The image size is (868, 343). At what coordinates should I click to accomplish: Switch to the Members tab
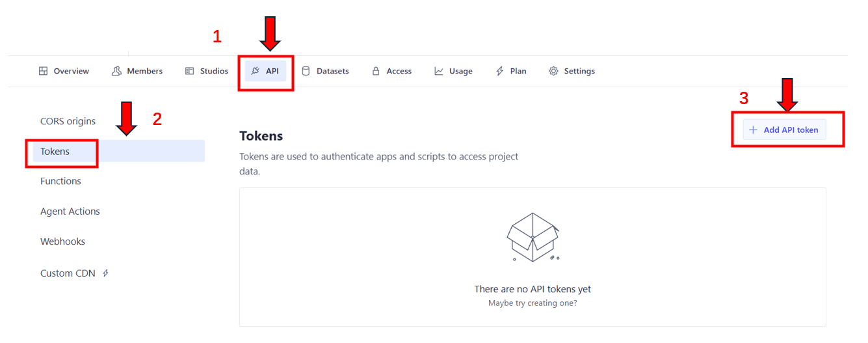[x=137, y=71]
